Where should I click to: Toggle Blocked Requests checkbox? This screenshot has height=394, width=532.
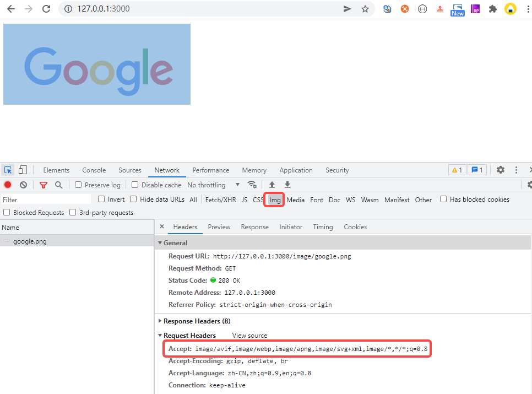[7, 213]
